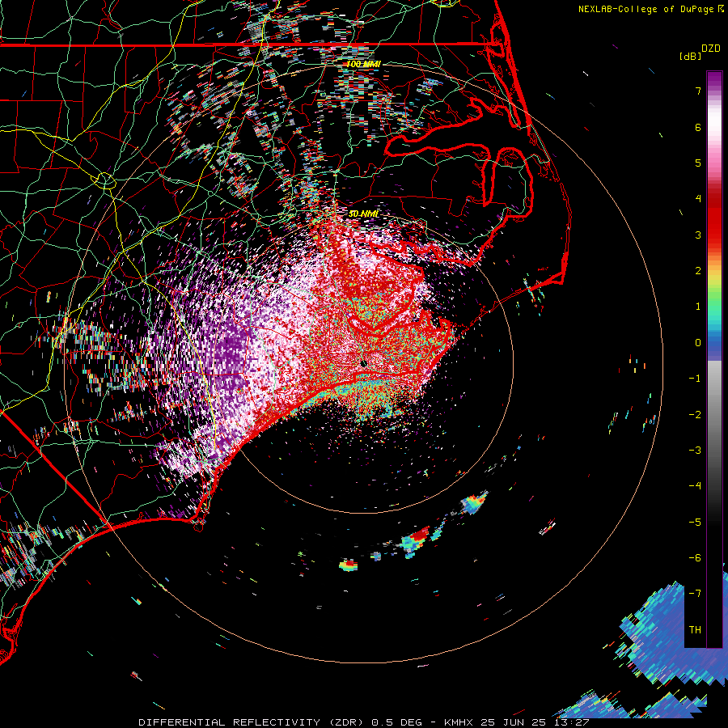Click the DZD product label
Image resolution: width=728 pixels, height=728 pixels.
coord(711,49)
